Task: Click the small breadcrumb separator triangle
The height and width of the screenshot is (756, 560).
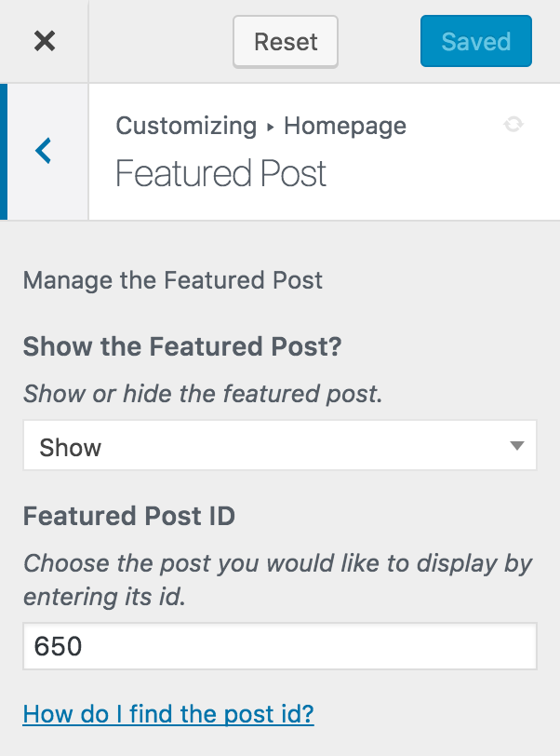Action: pyautogui.click(x=271, y=128)
